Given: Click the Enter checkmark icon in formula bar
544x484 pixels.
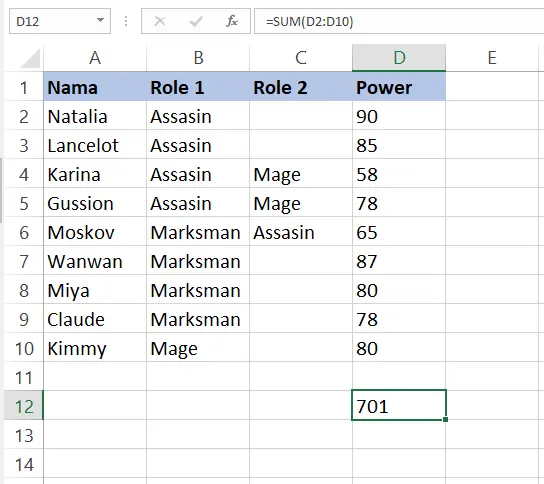Looking at the screenshot, I should pyautogui.click(x=196, y=22).
